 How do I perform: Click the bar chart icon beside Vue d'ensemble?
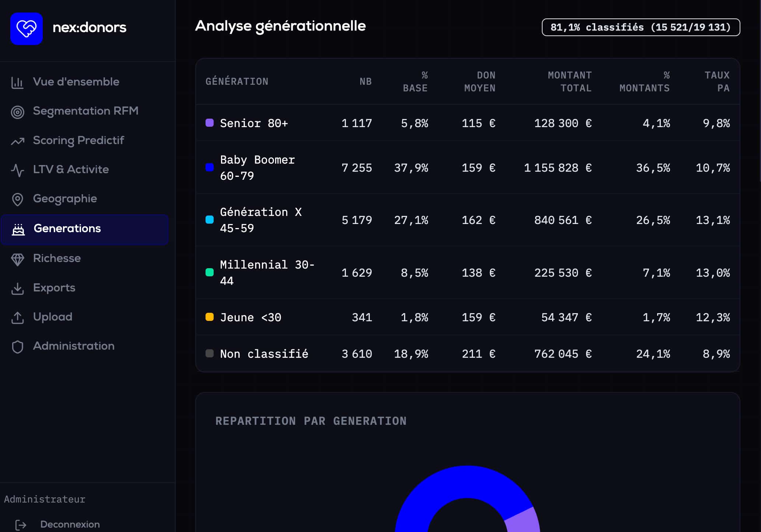click(17, 82)
